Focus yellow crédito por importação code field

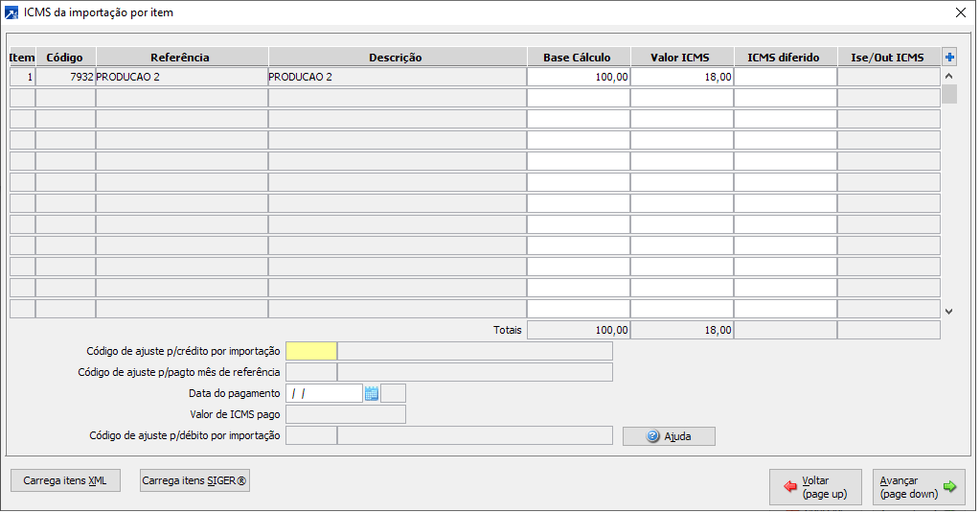click(x=311, y=351)
